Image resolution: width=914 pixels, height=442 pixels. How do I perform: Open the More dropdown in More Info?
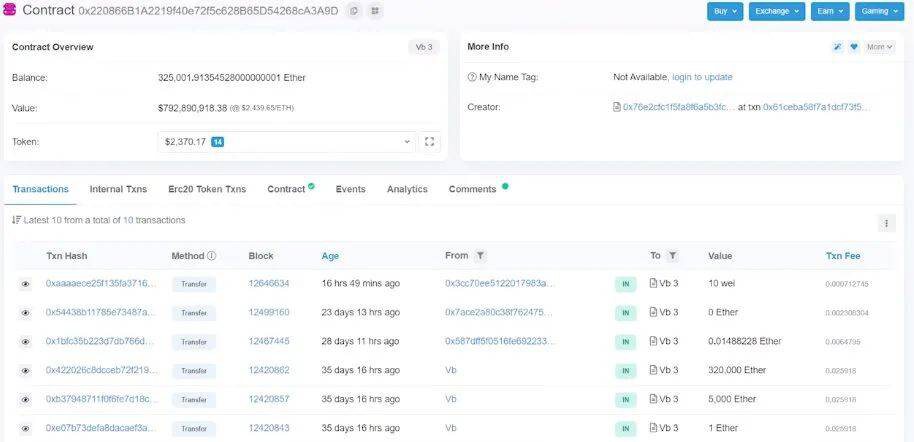879,47
